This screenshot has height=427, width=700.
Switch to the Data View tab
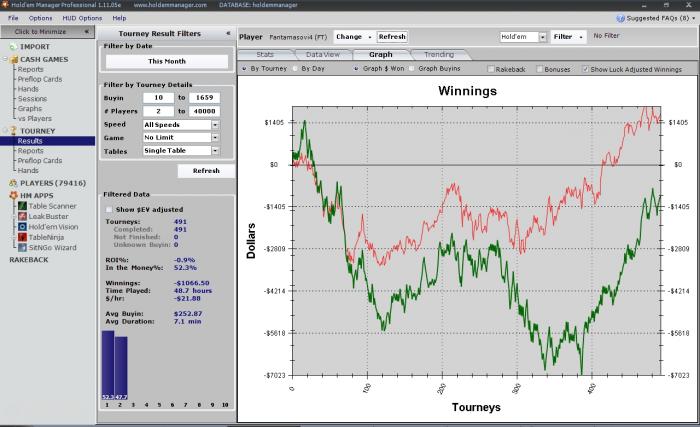(323, 54)
